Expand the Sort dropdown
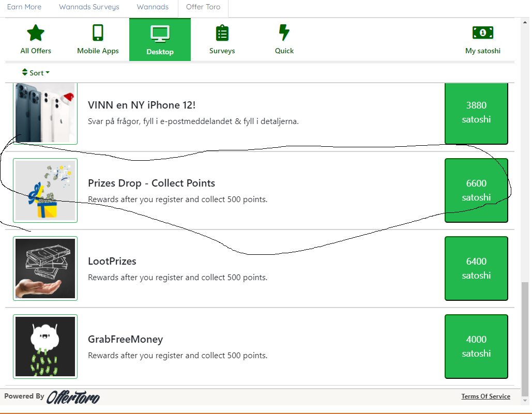532x414 pixels. pyautogui.click(x=36, y=72)
